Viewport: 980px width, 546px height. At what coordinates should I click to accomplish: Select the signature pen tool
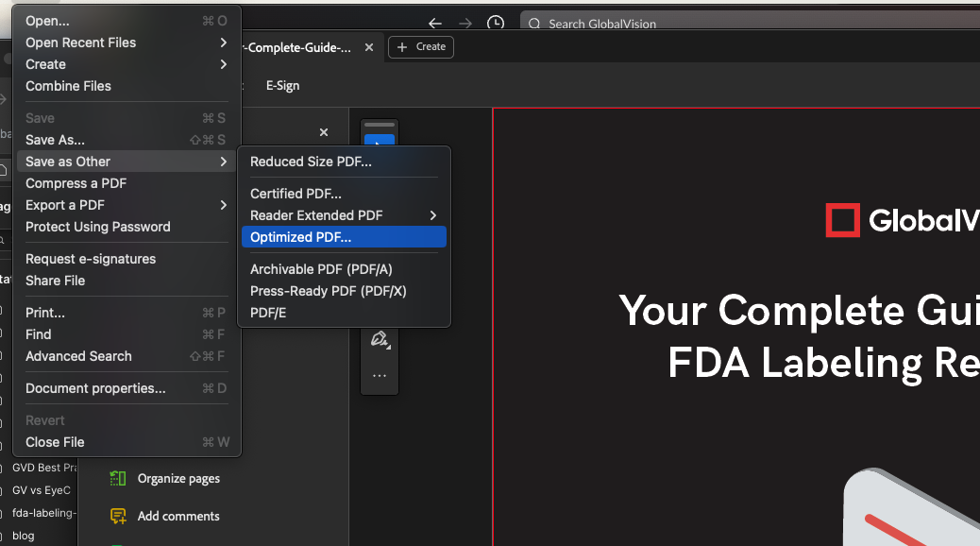click(380, 339)
